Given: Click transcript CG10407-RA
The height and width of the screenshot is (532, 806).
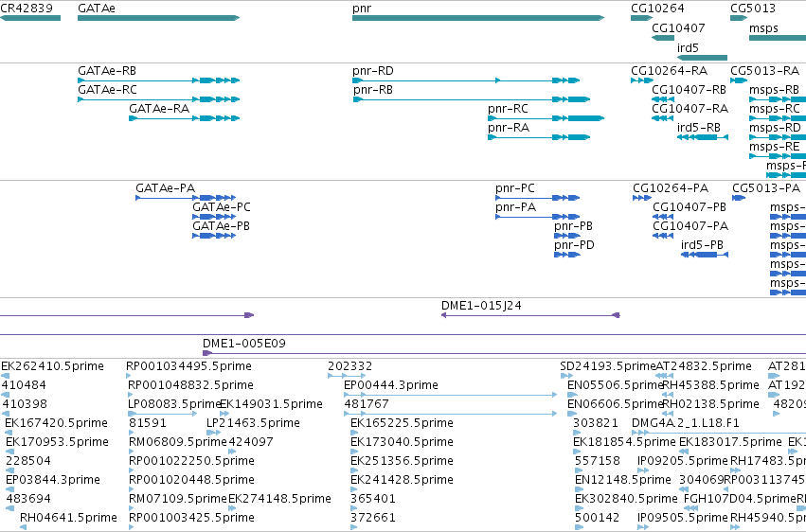Looking at the screenshot, I should pos(662,118).
